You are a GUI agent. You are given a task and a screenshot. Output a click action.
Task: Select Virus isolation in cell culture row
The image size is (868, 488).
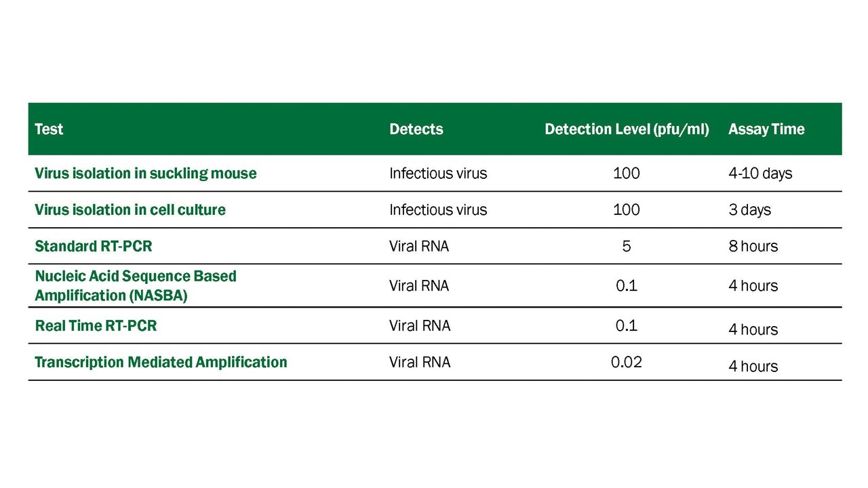pyautogui.click(x=435, y=210)
